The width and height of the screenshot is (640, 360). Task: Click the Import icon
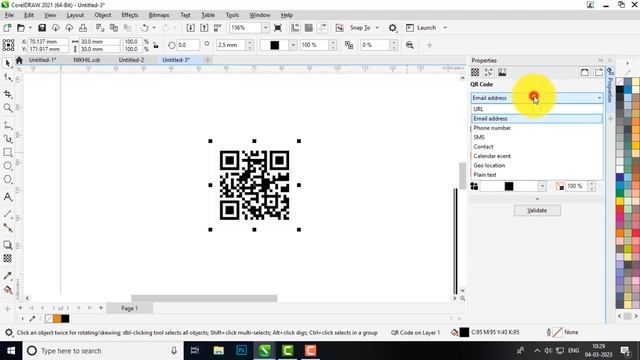pyautogui.click(x=190, y=28)
